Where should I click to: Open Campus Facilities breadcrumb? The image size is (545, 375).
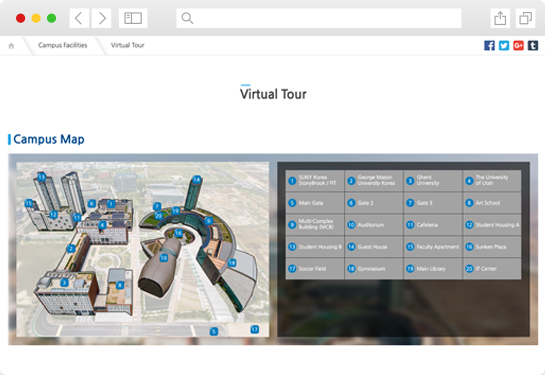pos(63,45)
